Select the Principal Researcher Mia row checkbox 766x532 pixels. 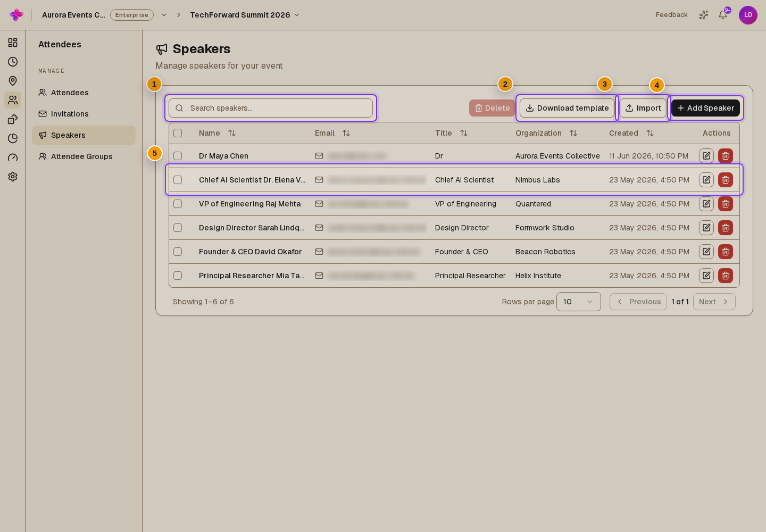pos(178,276)
